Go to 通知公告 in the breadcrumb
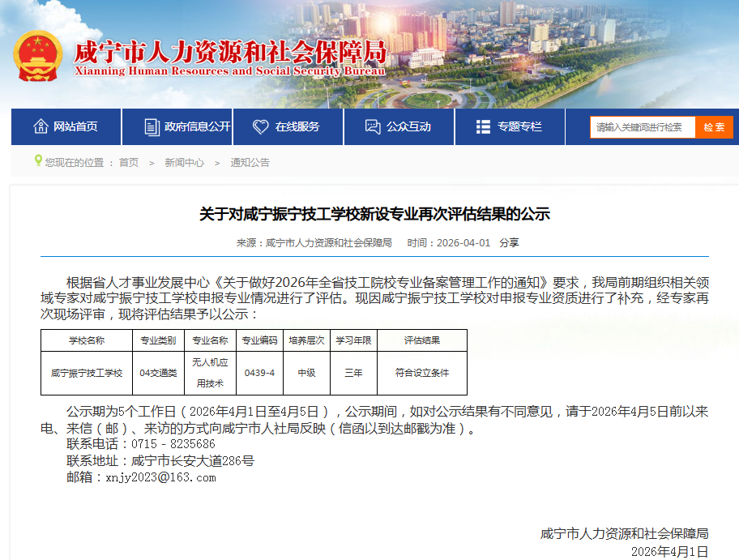This screenshot has height=560, width=739. pos(250,163)
